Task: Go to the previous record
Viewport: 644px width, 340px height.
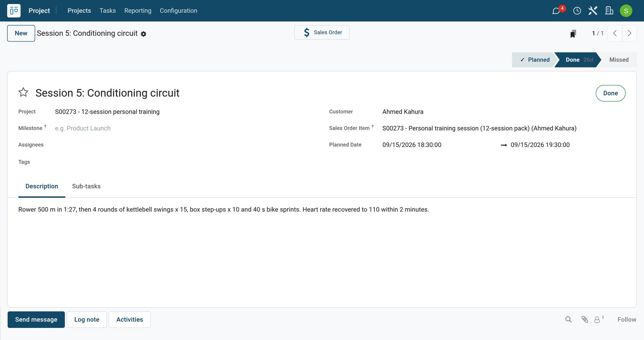Action: pyautogui.click(x=615, y=33)
